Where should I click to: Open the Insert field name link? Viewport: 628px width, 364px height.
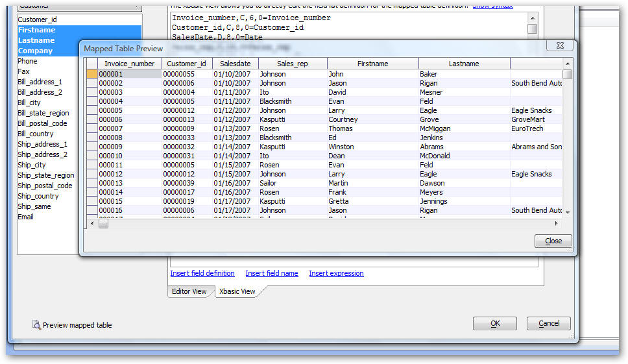coord(272,273)
